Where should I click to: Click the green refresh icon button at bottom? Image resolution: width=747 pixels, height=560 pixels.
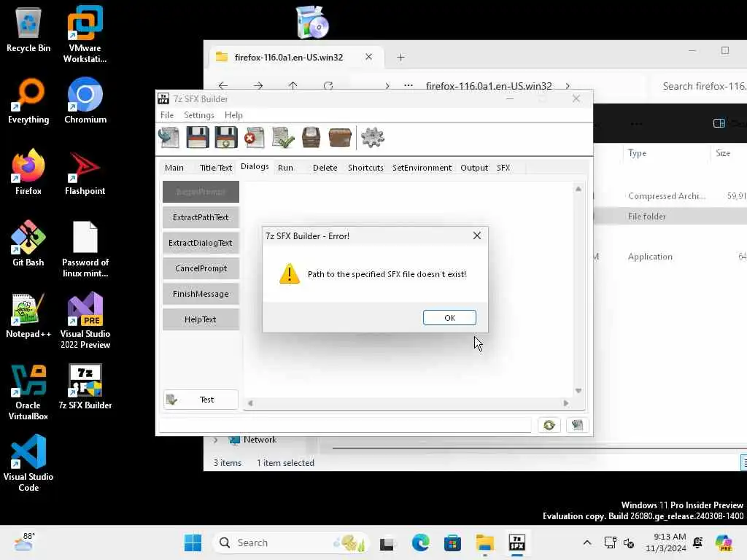coord(549,425)
